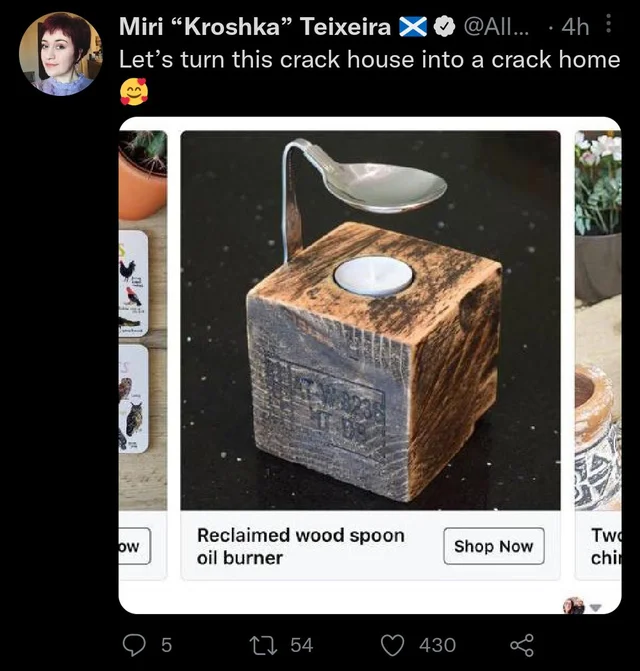Like the tweet with heart icon
The height and width of the screenshot is (671, 640).
(x=392, y=645)
